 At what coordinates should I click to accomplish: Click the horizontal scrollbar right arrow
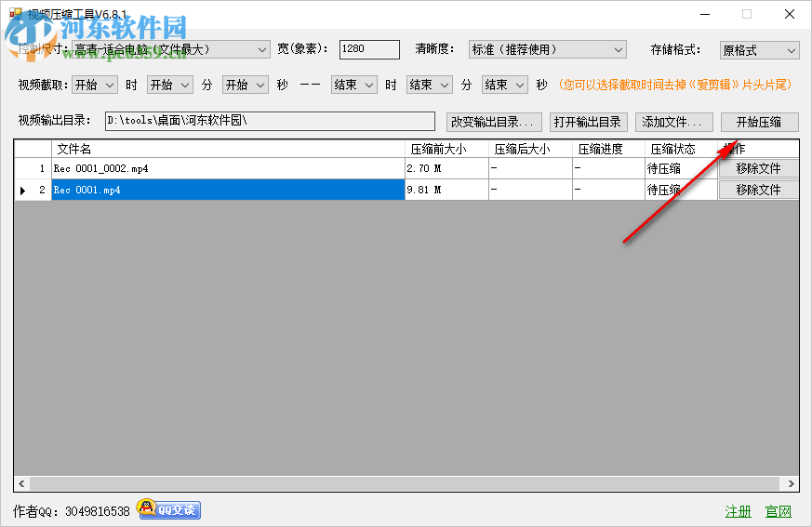click(791, 483)
